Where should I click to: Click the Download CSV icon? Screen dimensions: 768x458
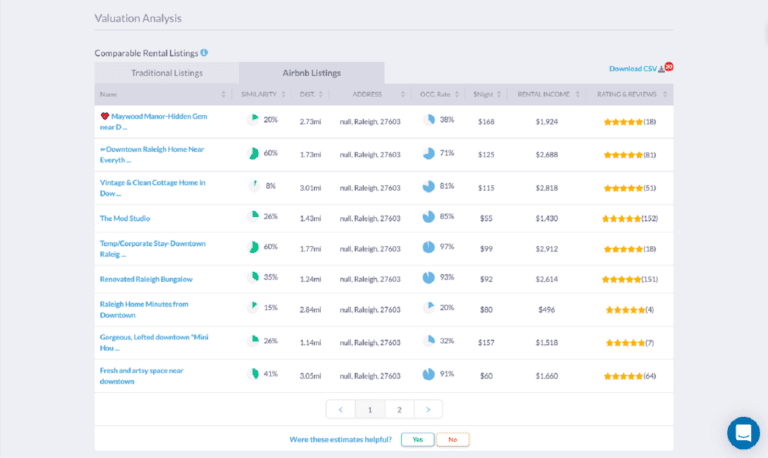tap(661, 69)
